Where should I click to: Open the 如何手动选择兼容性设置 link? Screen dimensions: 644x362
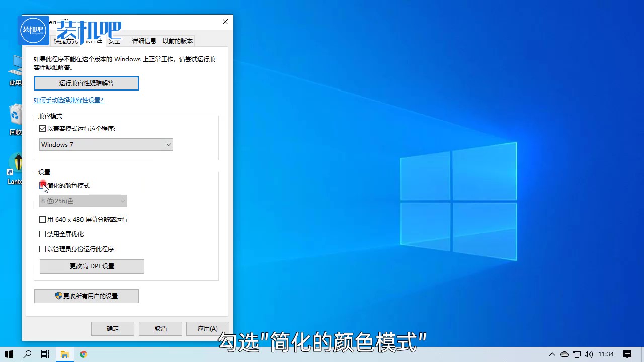click(x=69, y=100)
